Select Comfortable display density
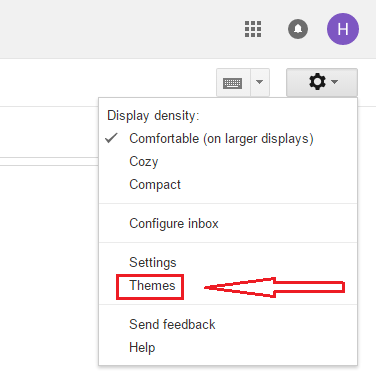This screenshot has width=376, height=382. (228, 139)
